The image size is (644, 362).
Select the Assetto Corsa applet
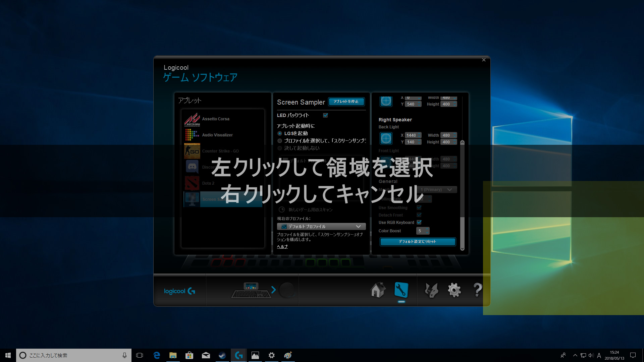215,119
